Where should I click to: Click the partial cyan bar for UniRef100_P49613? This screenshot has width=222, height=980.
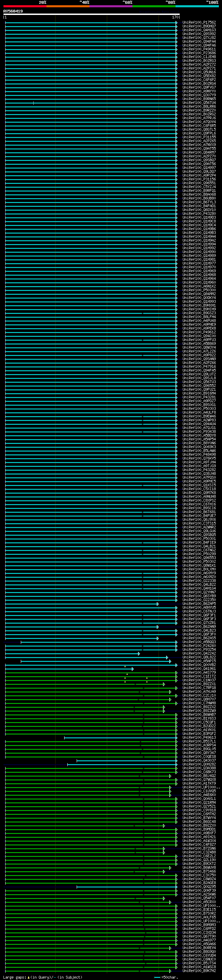pyautogui.click(x=121, y=737)
